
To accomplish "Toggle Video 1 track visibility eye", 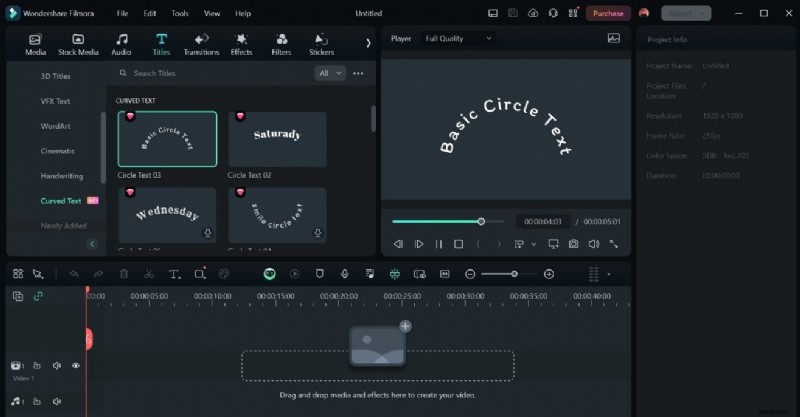I will 75,366.
